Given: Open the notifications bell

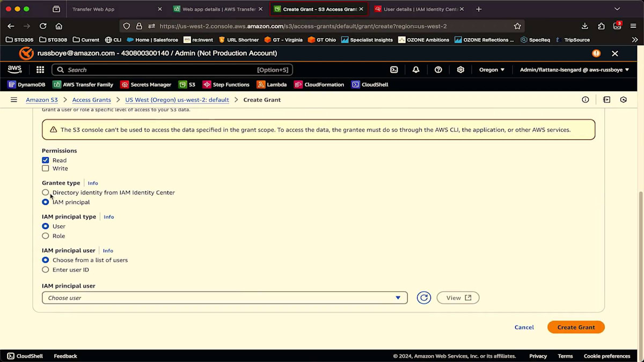Looking at the screenshot, I should point(416,70).
